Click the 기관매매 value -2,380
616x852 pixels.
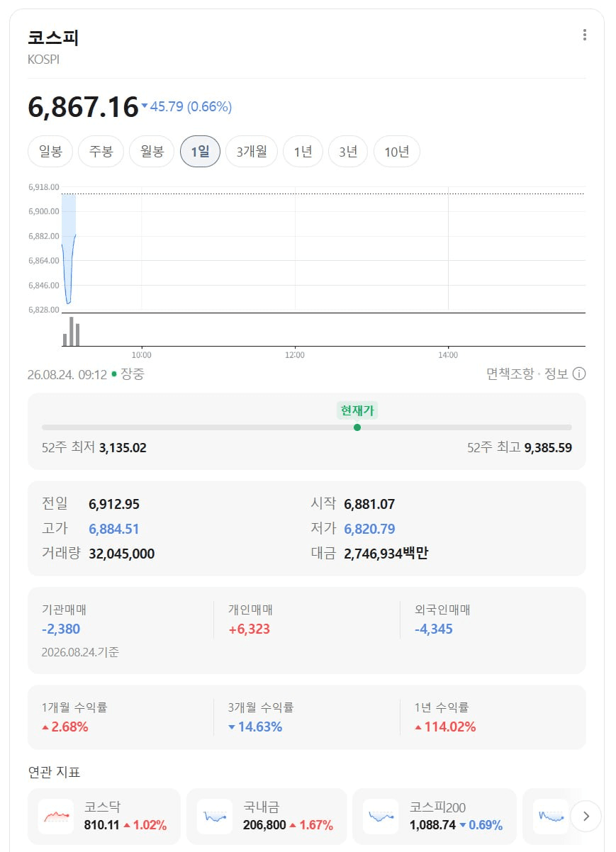pyautogui.click(x=61, y=629)
